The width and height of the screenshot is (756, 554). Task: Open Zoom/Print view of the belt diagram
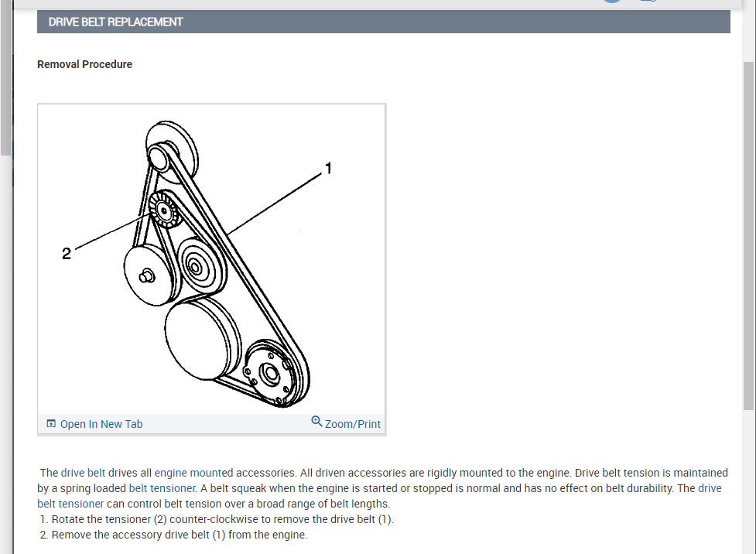coord(352,424)
